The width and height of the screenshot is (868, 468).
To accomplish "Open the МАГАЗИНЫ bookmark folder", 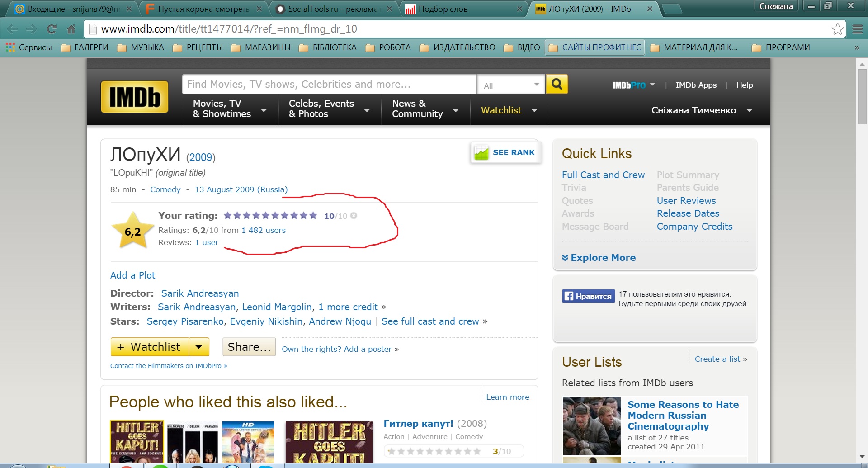I will pyautogui.click(x=261, y=47).
